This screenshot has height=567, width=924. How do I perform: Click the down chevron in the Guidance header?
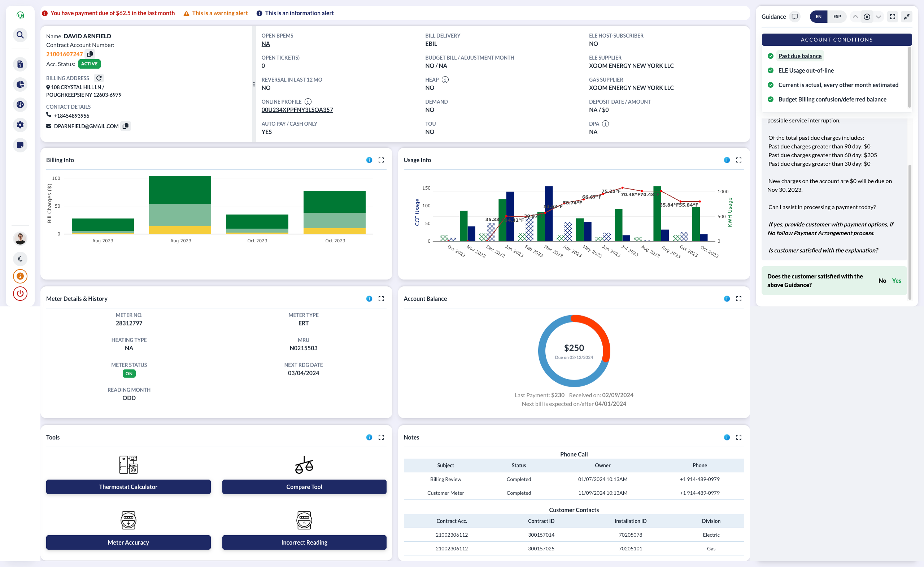pyautogui.click(x=878, y=17)
